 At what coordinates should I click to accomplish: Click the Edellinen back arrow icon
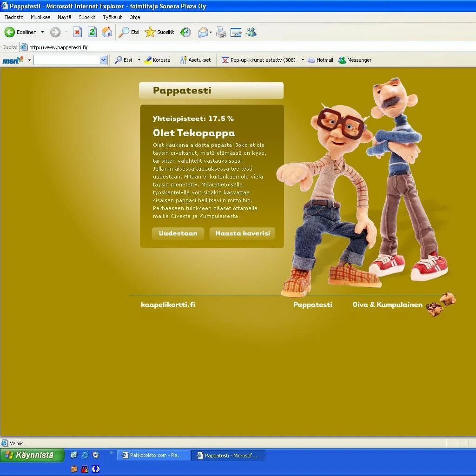[x=10, y=32]
